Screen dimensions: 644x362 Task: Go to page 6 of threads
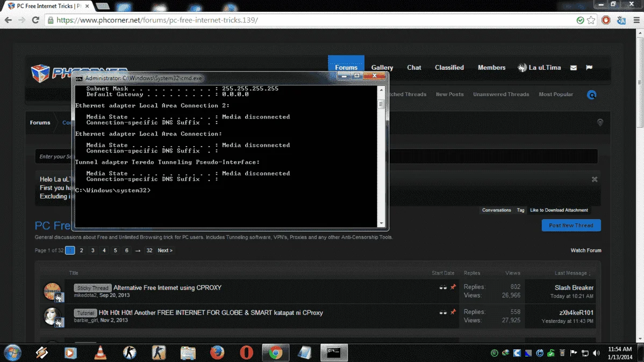pos(126,250)
